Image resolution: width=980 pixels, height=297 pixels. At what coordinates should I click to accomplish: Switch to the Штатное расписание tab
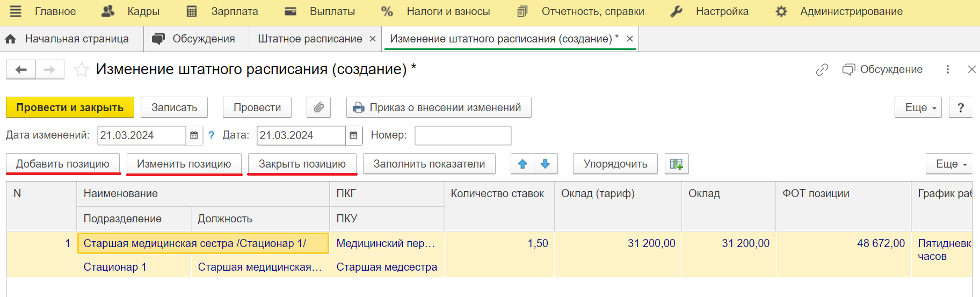coord(310,39)
